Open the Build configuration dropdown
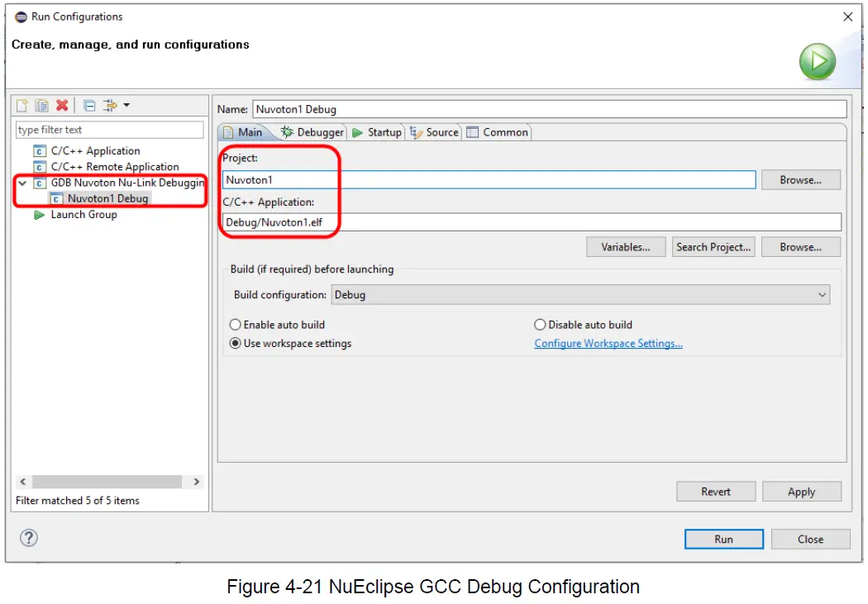 coord(580,295)
